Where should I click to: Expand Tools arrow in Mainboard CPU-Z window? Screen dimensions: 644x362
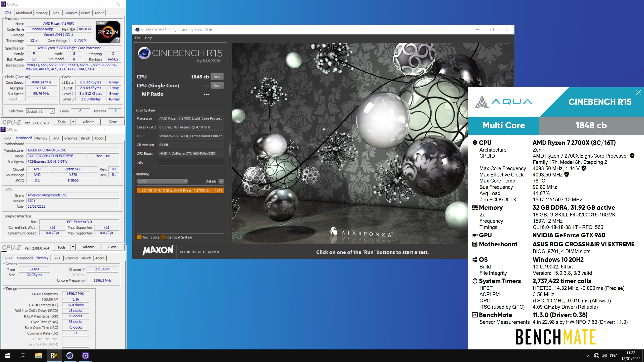pos(73,247)
